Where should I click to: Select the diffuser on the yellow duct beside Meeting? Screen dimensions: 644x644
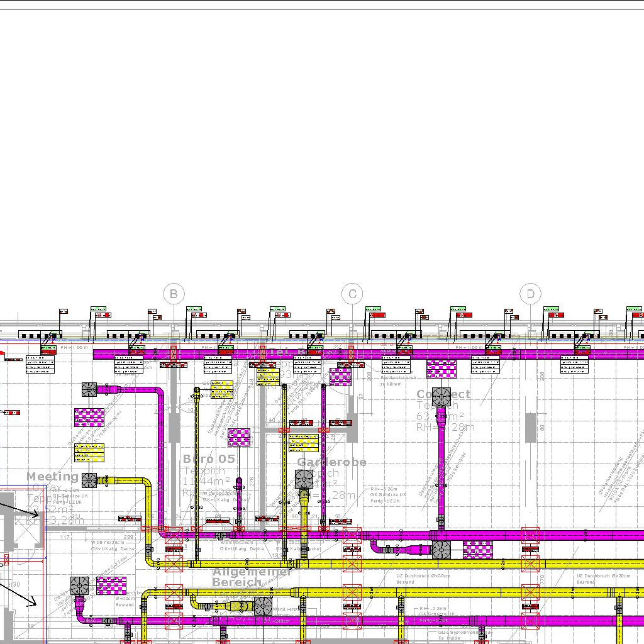pos(89,480)
